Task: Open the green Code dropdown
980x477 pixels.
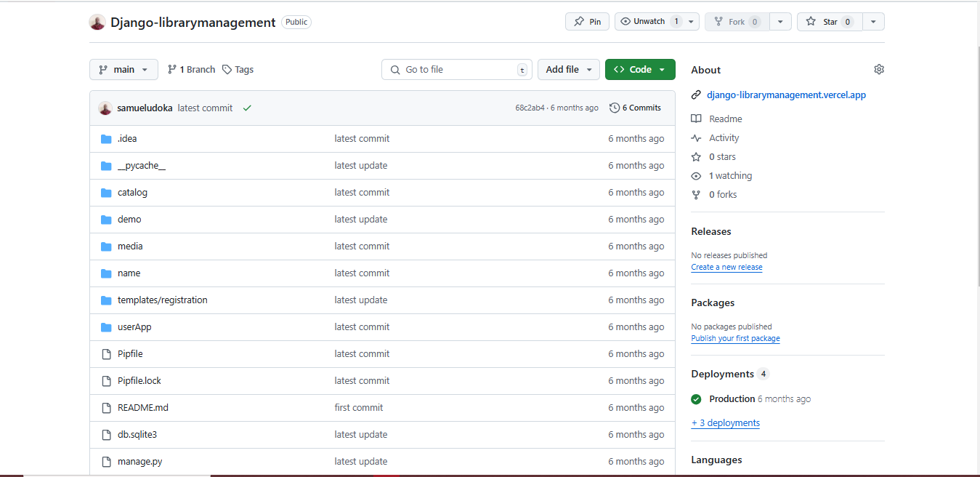Action: click(639, 70)
